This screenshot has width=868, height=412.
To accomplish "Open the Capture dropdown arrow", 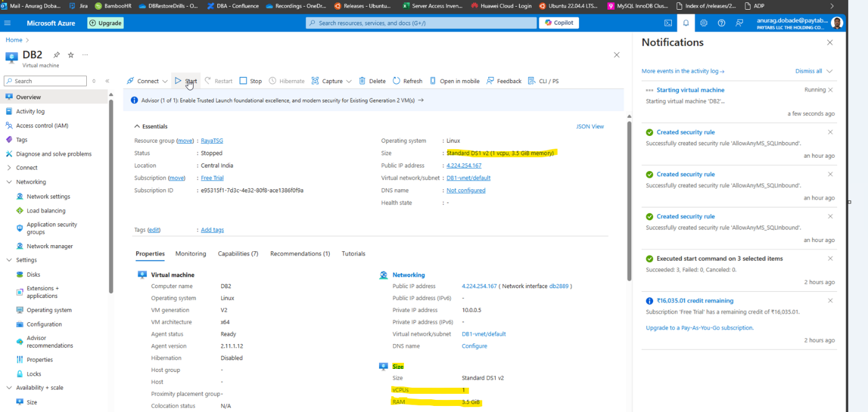I will click(x=349, y=81).
